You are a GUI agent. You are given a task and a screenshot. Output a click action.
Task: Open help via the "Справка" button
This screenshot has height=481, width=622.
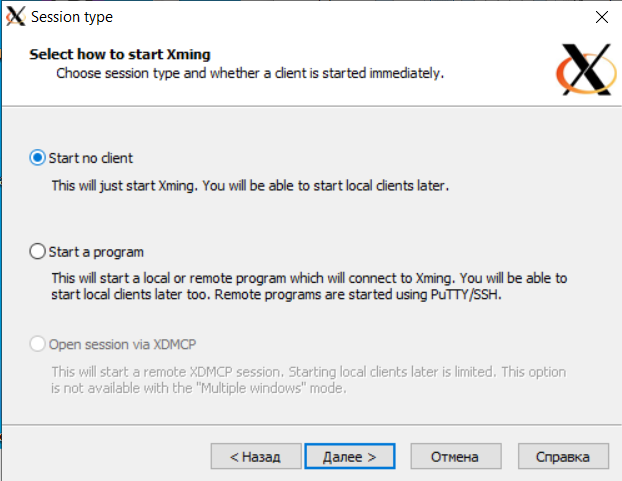coord(563,456)
